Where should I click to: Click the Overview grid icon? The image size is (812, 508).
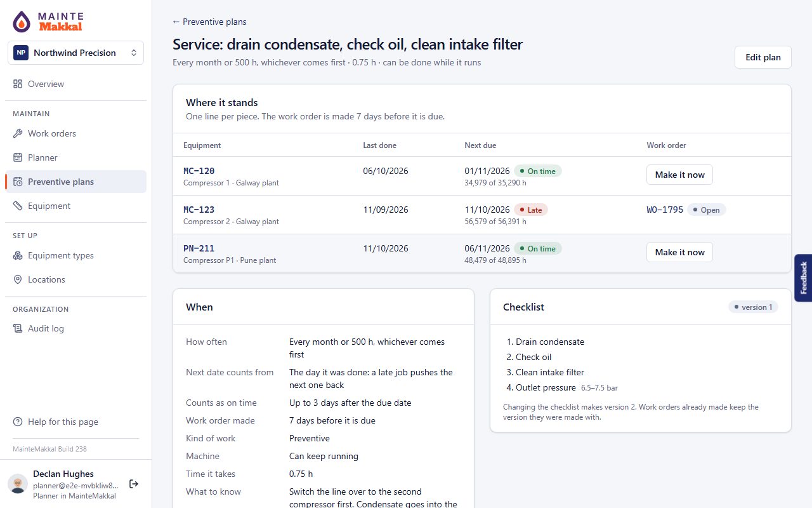18,84
